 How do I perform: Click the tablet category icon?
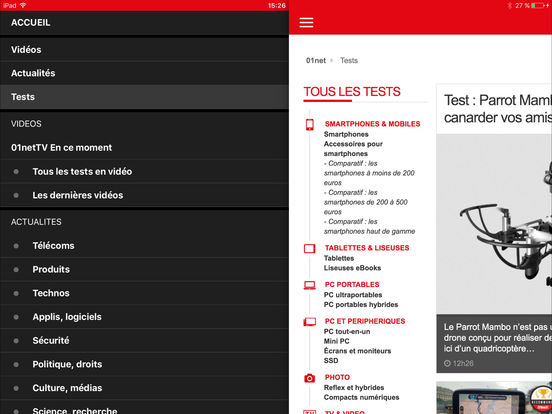click(x=309, y=249)
